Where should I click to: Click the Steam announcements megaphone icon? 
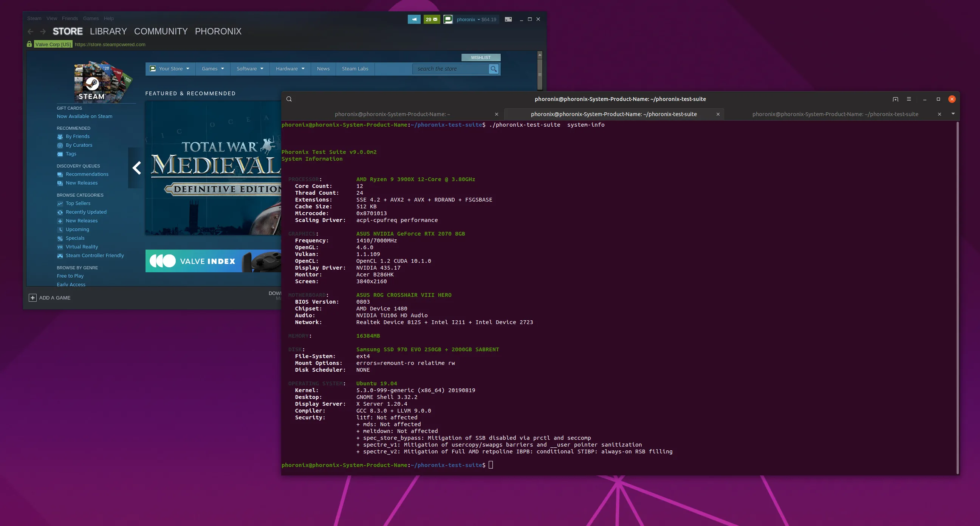point(414,19)
